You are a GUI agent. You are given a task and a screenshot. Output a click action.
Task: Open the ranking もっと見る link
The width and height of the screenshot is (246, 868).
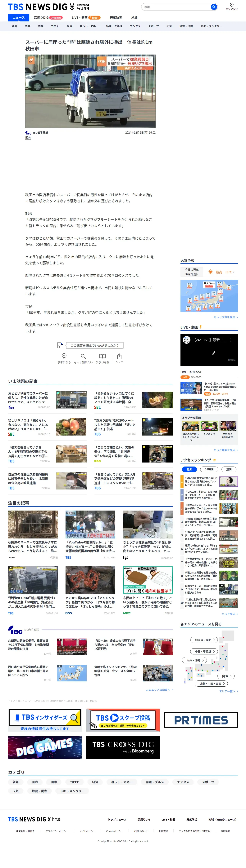(230, 614)
